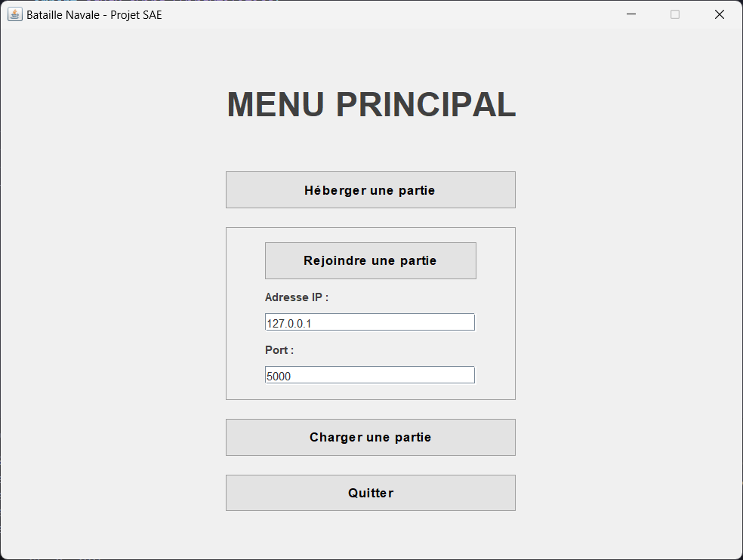The height and width of the screenshot is (560, 743).
Task: Select Charger une partie to load a game
Action: 370,437
